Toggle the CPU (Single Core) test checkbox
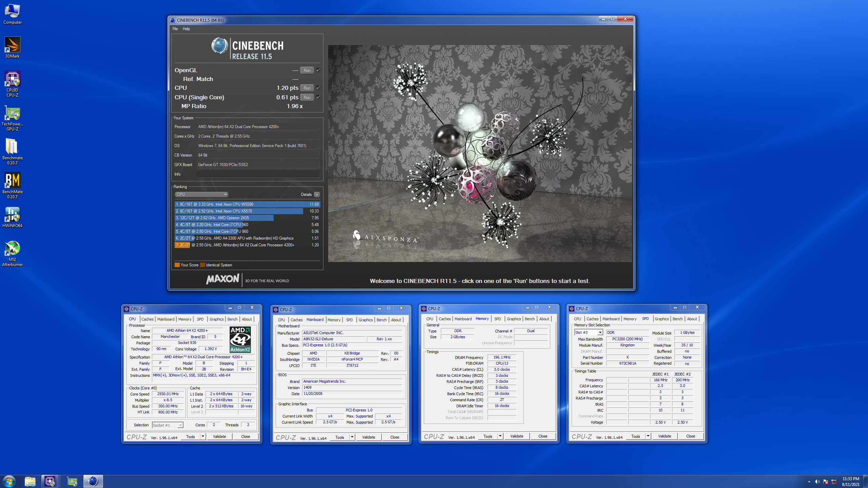 (x=318, y=97)
